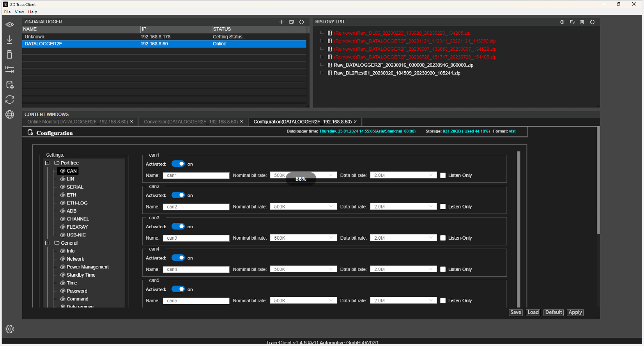Open can3 Nominal bit rate dropdown
Image resolution: width=644 pixels, height=346 pixels.
[303, 238]
